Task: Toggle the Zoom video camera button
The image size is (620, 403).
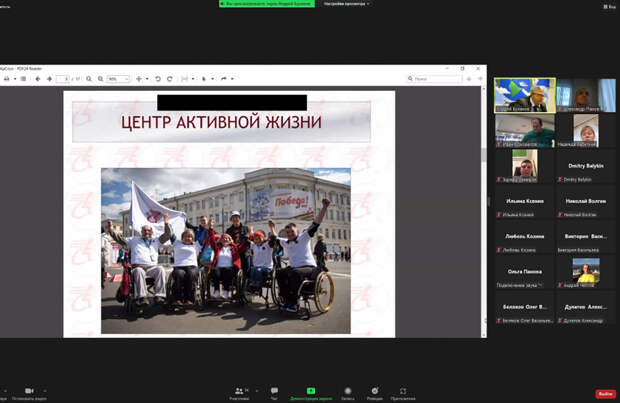Action: [x=29, y=394]
